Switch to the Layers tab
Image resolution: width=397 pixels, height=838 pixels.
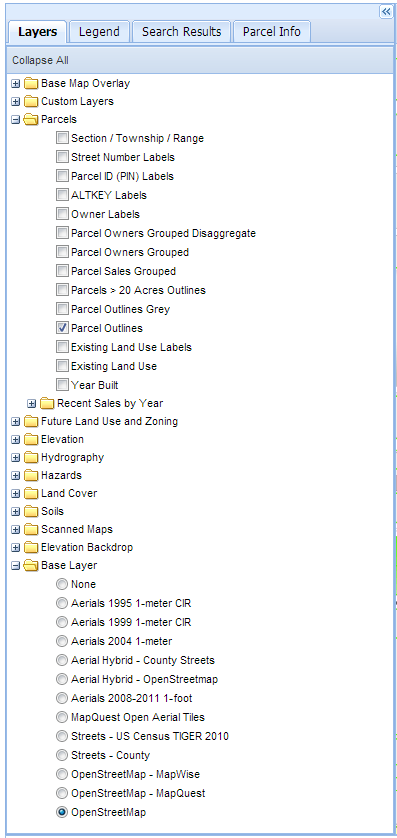pos(37,32)
